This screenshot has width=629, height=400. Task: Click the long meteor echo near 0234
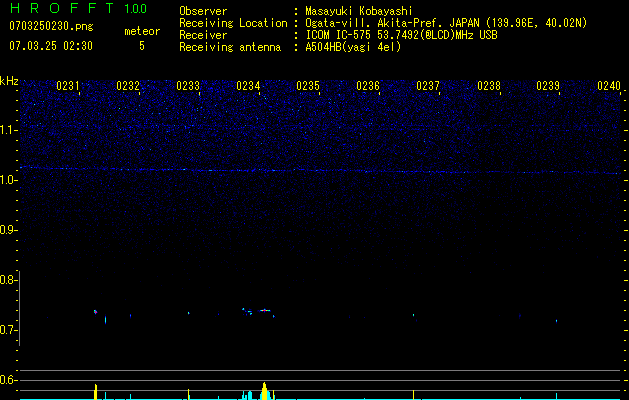[264, 310]
